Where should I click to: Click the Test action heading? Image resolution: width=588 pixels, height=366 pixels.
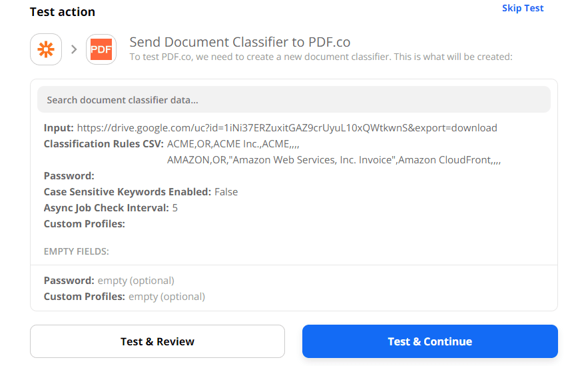[x=63, y=12]
